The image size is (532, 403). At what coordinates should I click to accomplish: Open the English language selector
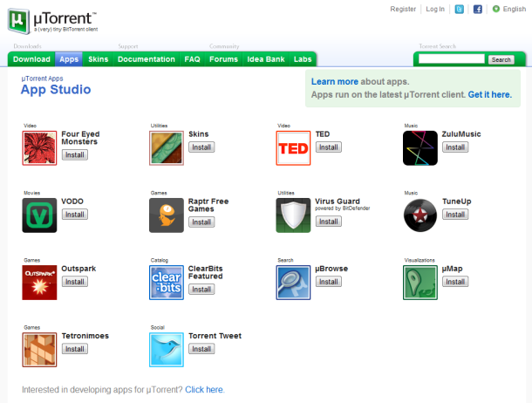(x=515, y=9)
